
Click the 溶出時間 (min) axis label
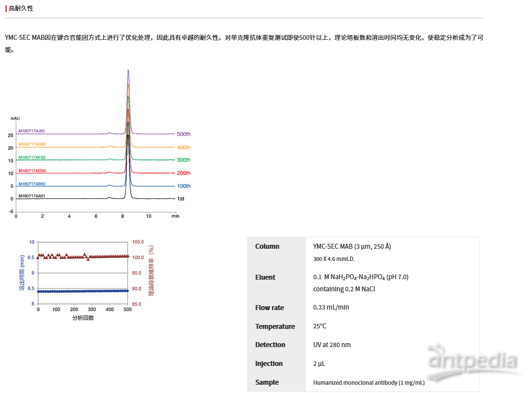(22, 273)
